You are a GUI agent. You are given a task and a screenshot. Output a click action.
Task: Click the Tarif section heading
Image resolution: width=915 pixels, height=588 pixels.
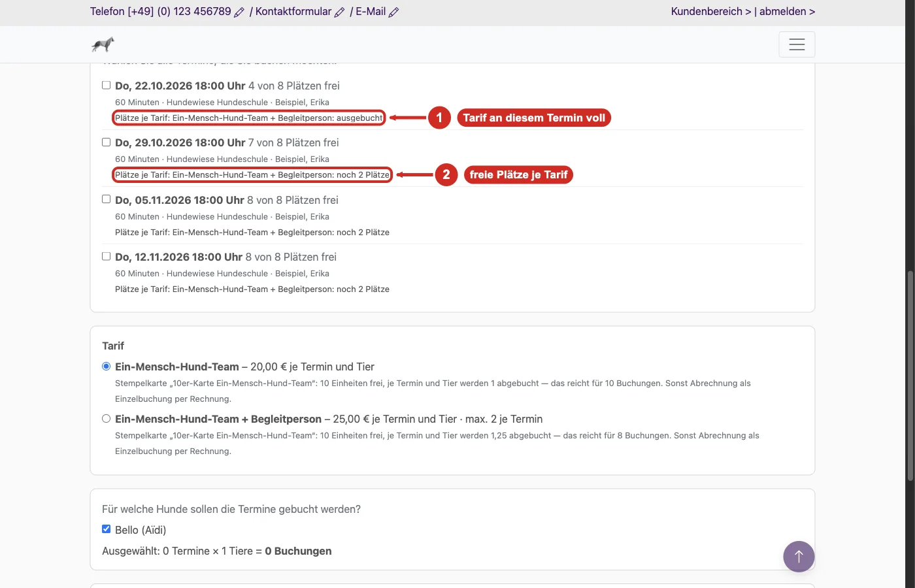[113, 346]
